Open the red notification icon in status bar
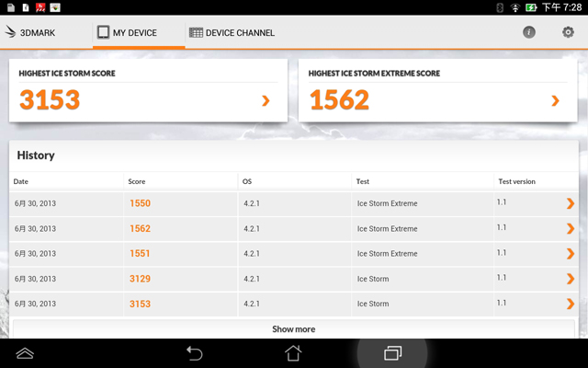Viewport: 588px width, 368px height. coord(40,7)
